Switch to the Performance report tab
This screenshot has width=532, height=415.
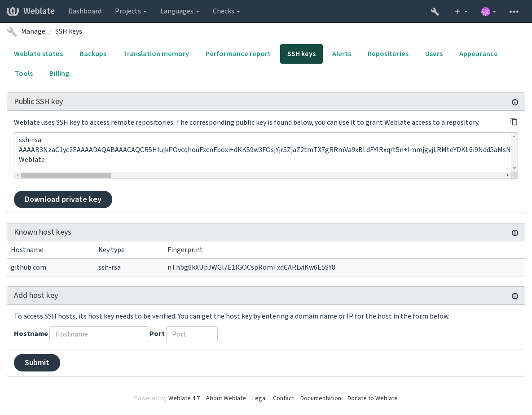click(x=238, y=53)
